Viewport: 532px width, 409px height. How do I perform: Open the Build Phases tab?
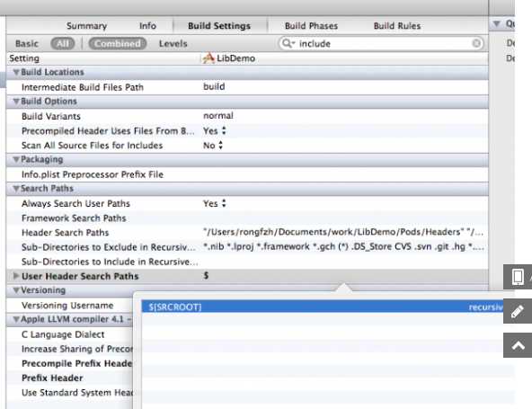click(311, 26)
